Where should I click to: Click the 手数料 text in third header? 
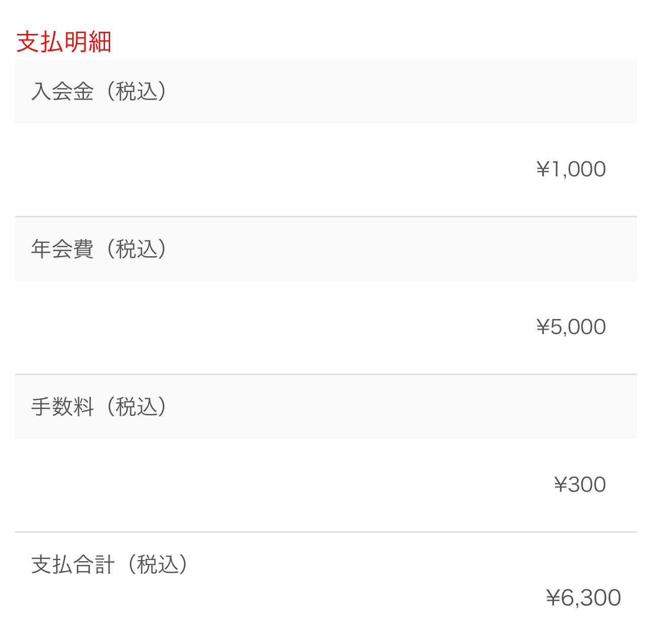(62, 407)
